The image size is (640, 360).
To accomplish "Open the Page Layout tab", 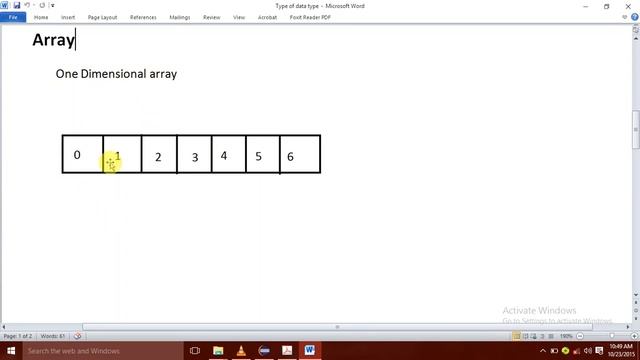I will point(102,17).
